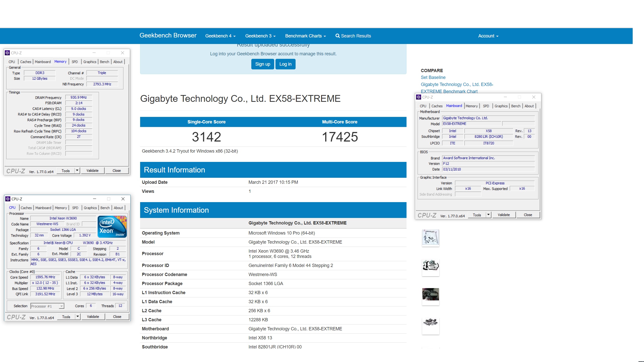This screenshot has height=362, width=644.
Task: Switch to Caches tab in CPU window
Action: point(26,208)
